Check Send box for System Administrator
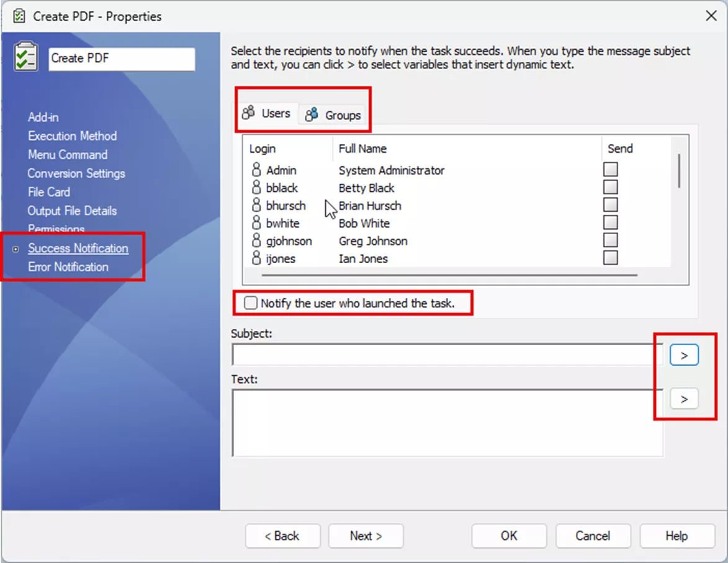 point(610,169)
